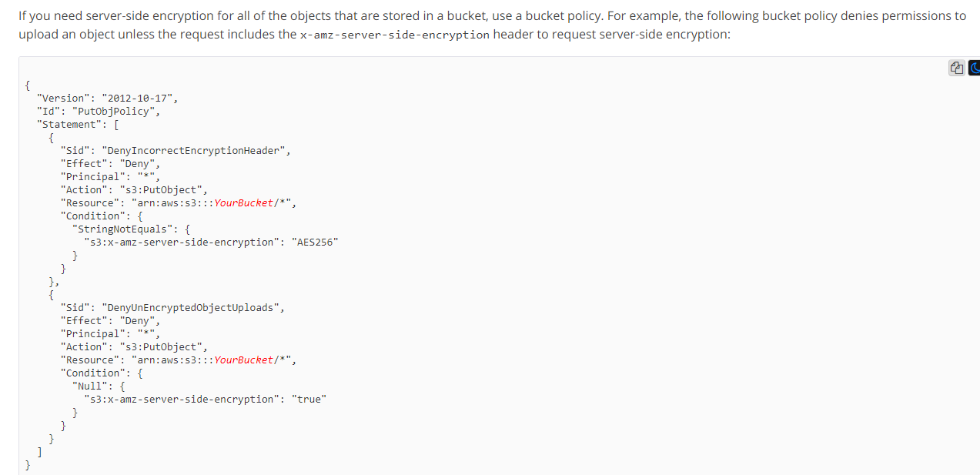The height and width of the screenshot is (475, 980).
Task: Click the "true" value in Null condition
Action: 309,399
